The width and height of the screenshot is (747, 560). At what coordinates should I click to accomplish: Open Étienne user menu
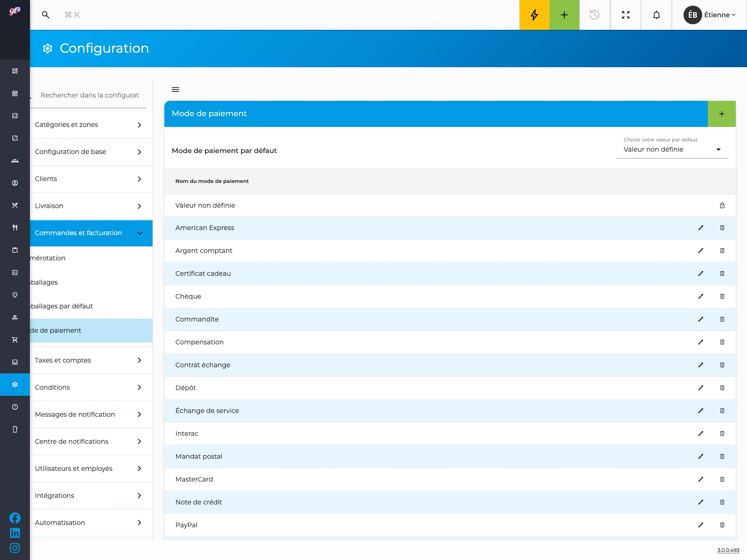(x=710, y=15)
